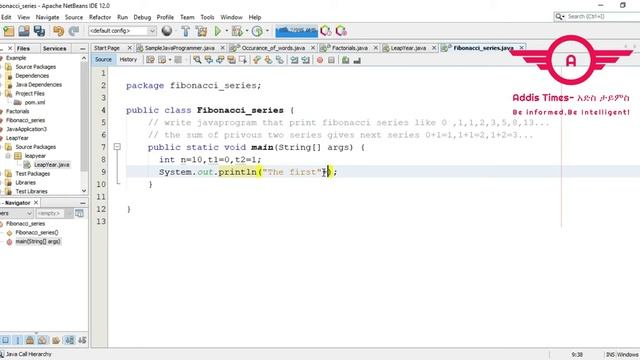Click the globe browser icon in toolbar
640x360 pixels.
pyautogui.click(x=167, y=31)
